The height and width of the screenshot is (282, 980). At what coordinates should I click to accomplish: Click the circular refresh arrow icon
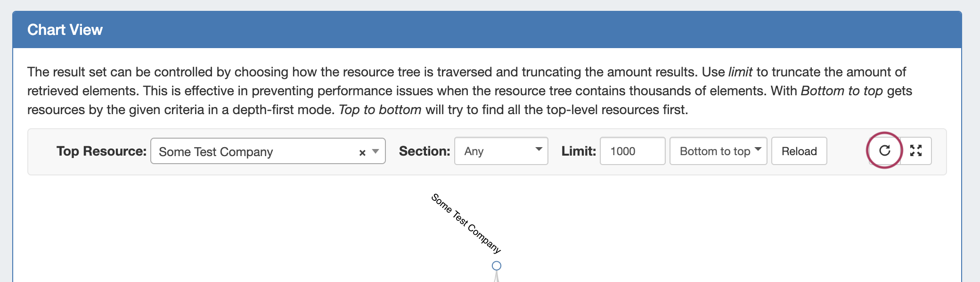[884, 151]
